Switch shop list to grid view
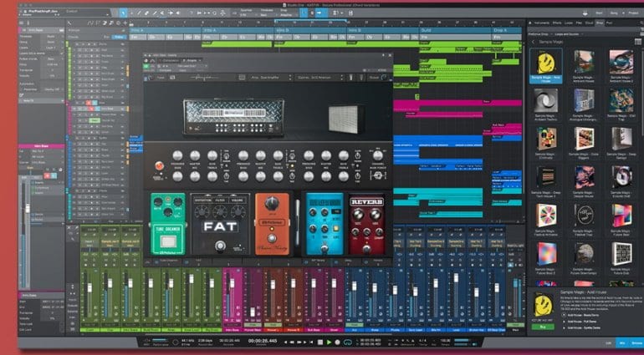Image resolution: width=644 pixels, height=355 pixels. click(x=638, y=42)
